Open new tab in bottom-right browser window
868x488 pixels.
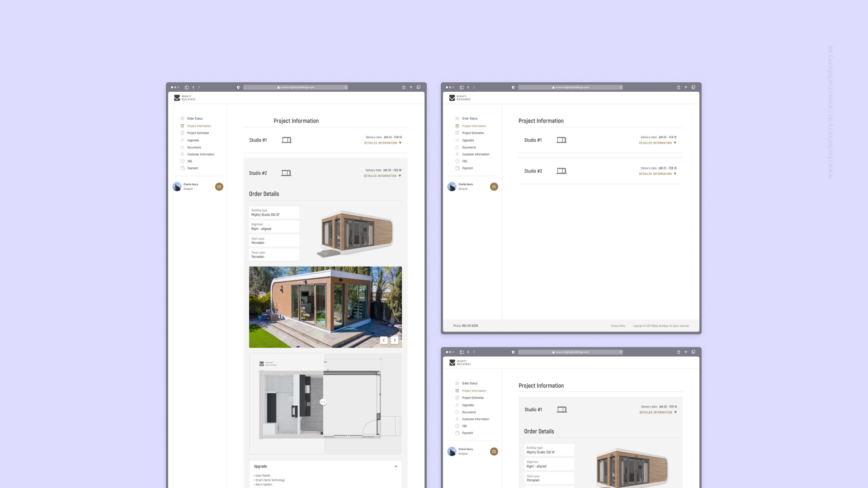click(686, 352)
